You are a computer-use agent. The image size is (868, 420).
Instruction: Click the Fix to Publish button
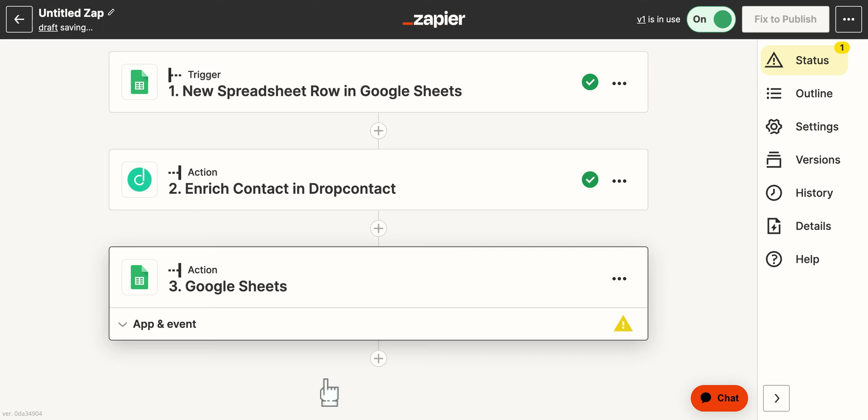click(x=785, y=19)
